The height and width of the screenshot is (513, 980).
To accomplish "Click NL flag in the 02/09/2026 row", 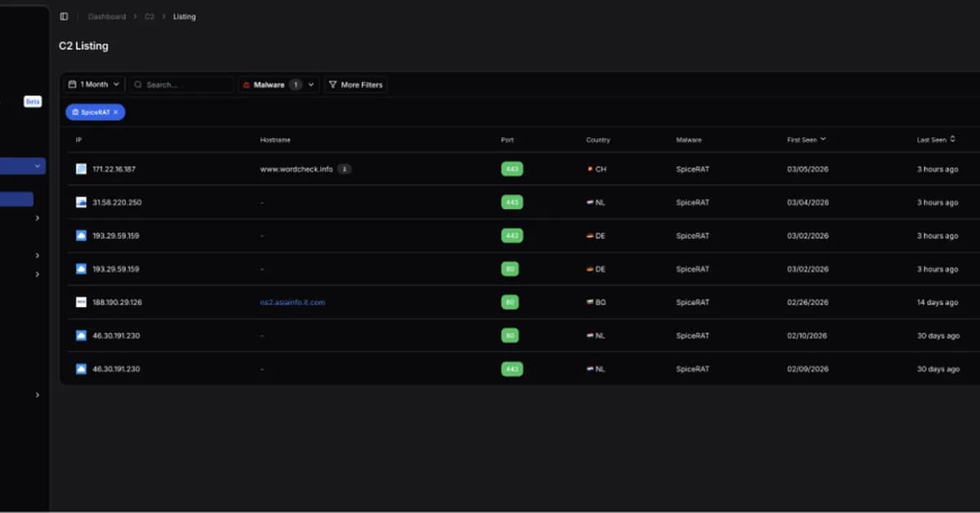I will [x=590, y=369].
